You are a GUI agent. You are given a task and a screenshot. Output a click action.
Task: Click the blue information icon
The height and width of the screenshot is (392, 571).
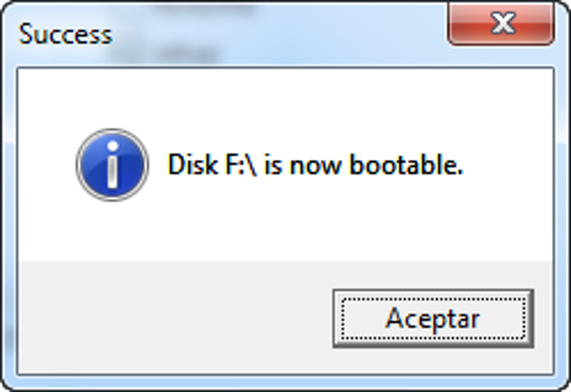point(113,165)
